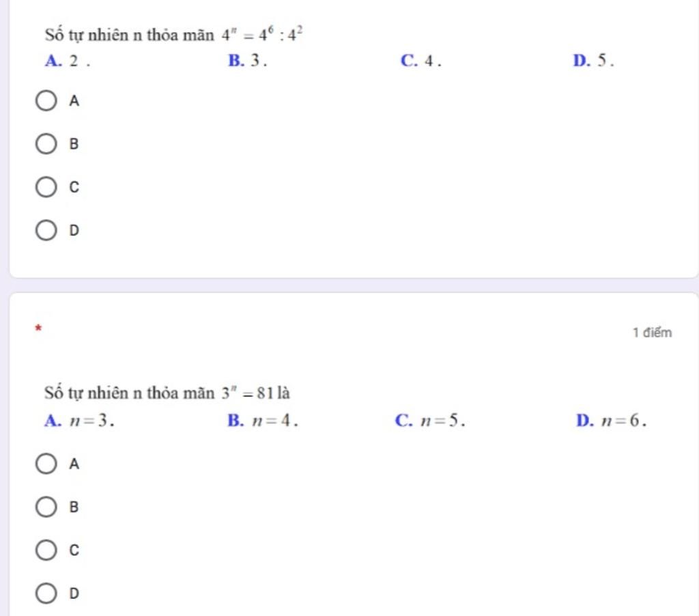
Task: Click the red required asterisk
Action: coord(38,328)
